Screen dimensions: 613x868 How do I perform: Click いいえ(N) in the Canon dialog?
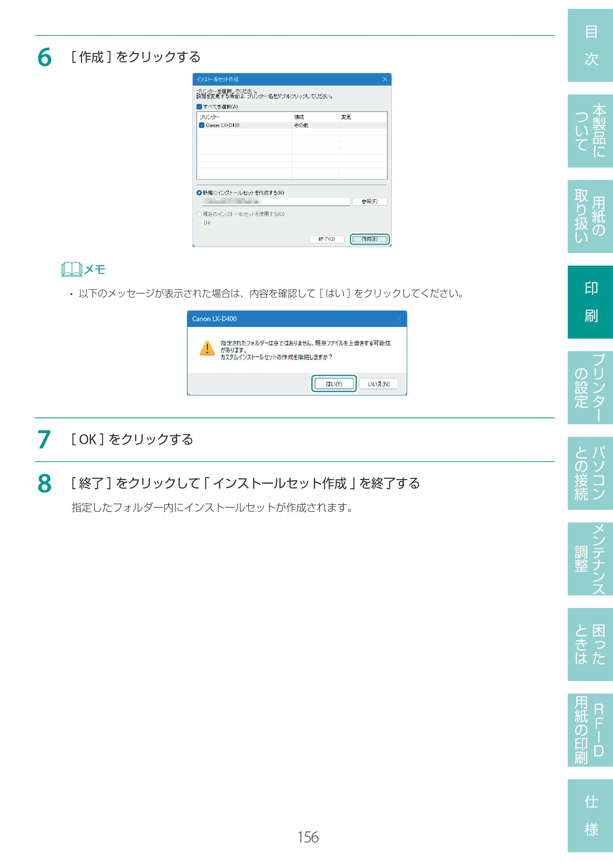click(379, 384)
